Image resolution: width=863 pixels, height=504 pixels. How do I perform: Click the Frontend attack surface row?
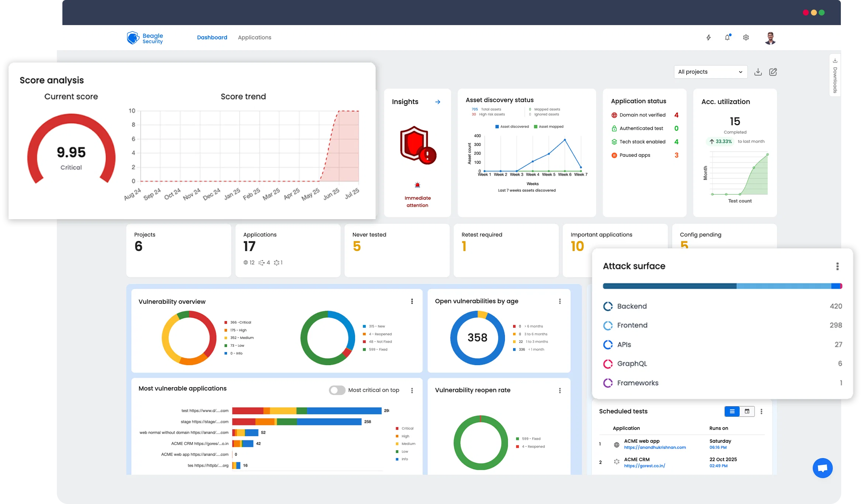(x=722, y=325)
